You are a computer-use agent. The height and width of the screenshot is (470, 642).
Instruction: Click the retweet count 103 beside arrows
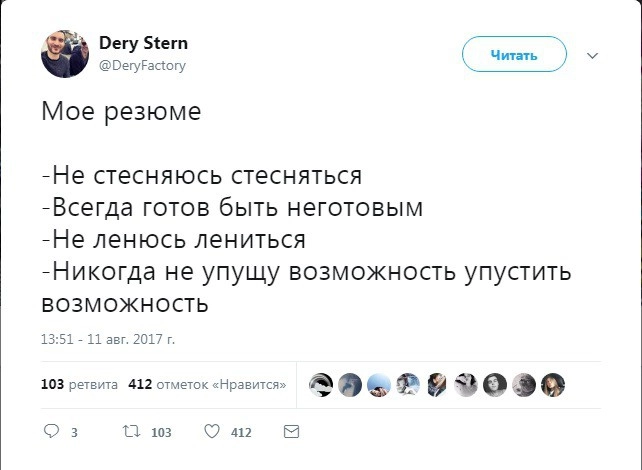(160, 432)
